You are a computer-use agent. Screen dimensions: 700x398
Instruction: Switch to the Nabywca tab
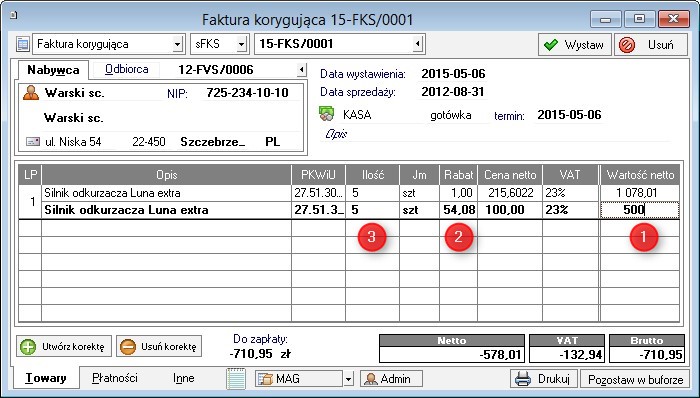pyautogui.click(x=53, y=70)
